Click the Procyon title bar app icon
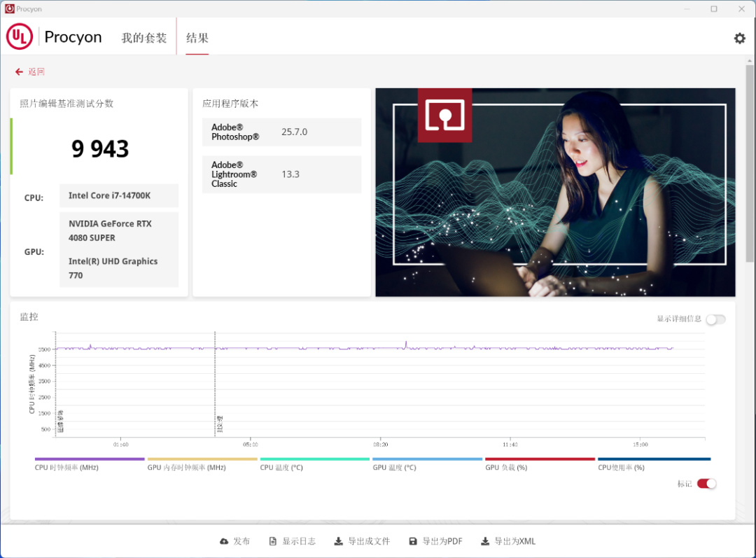 [9, 8]
